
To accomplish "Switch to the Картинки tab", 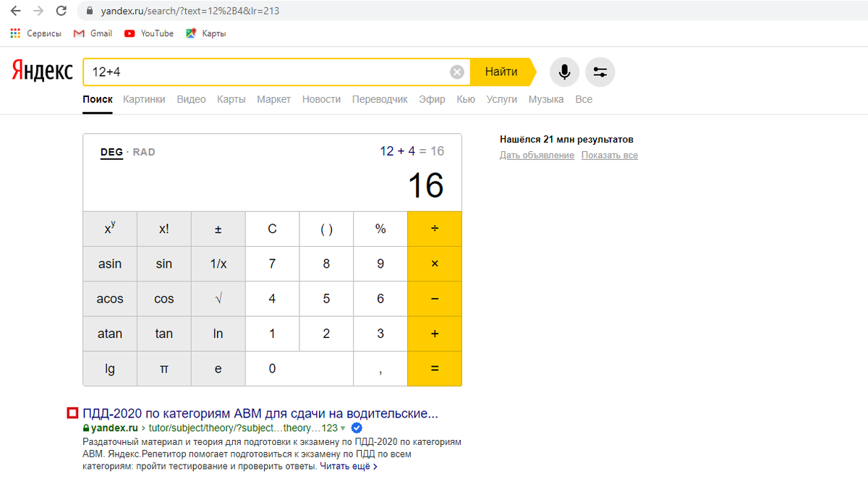I will point(144,99).
